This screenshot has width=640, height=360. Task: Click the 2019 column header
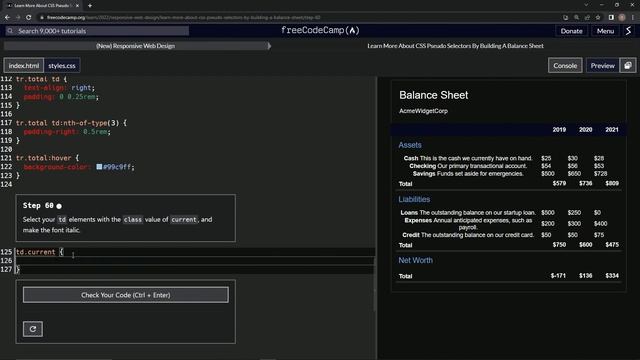pyautogui.click(x=559, y=130)
